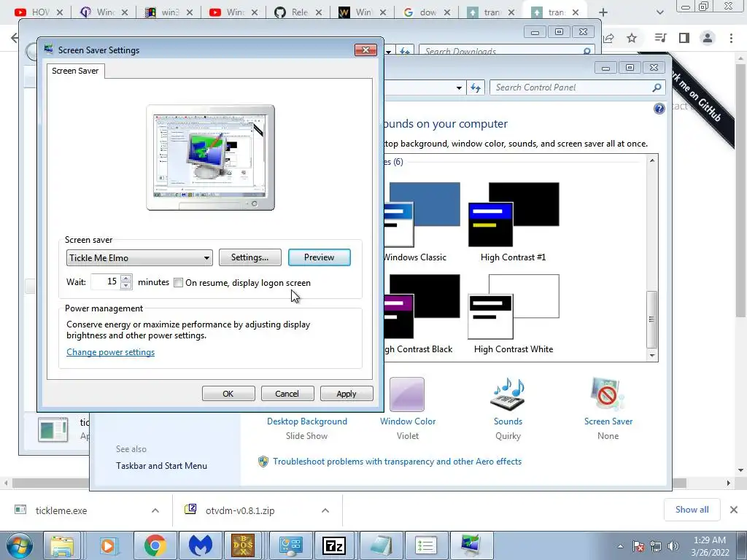Switch to the GitHub Rele browser tab
747x560 pixels.
[x=298, y=12]
